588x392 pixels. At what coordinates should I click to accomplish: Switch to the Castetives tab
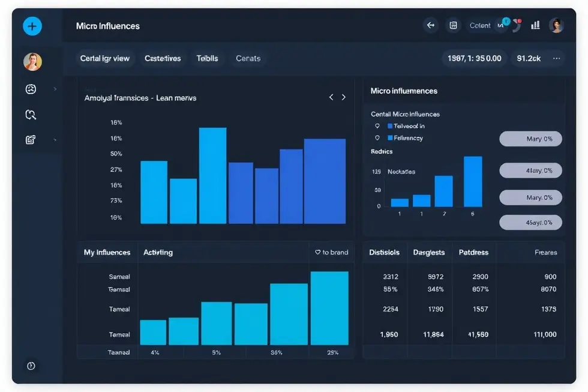pyautogui.click(x=163, y=58)
